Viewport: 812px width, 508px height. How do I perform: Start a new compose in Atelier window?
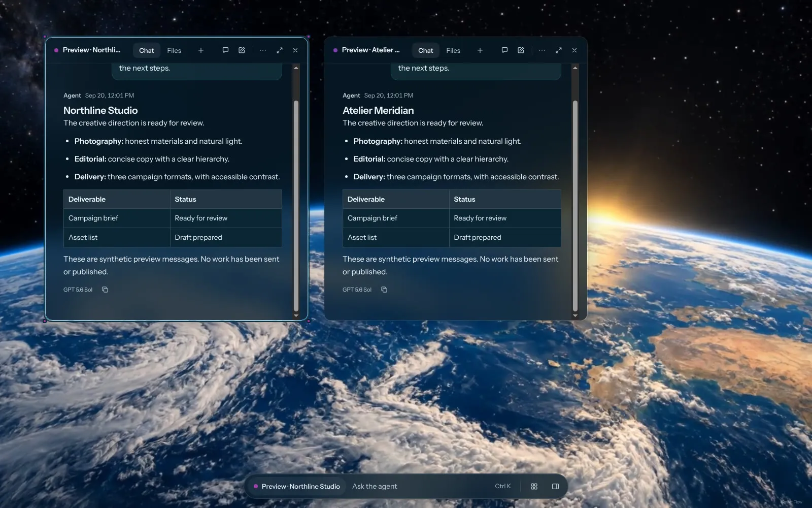521,50
